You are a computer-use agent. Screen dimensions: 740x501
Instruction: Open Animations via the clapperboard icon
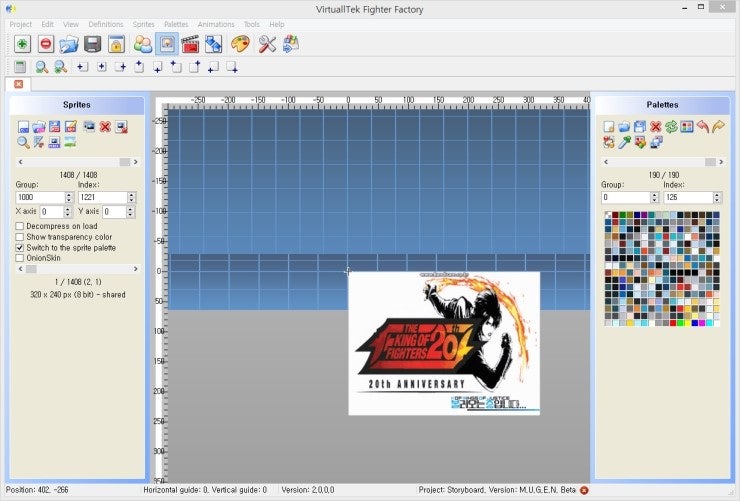[190, 44]
